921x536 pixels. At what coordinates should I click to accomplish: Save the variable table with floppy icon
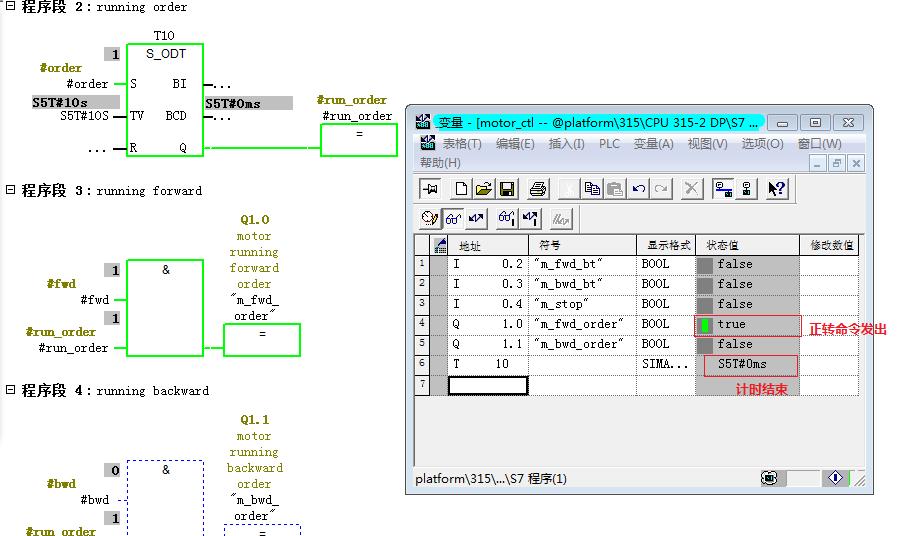pyautogui.click(x=506, y=189)
